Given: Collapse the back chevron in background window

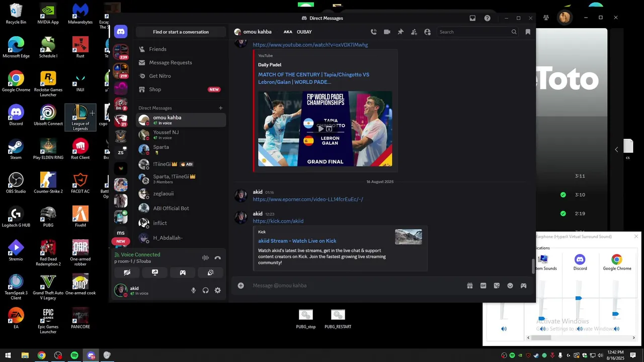Looking at the screenshot, I should click(616, 149).
